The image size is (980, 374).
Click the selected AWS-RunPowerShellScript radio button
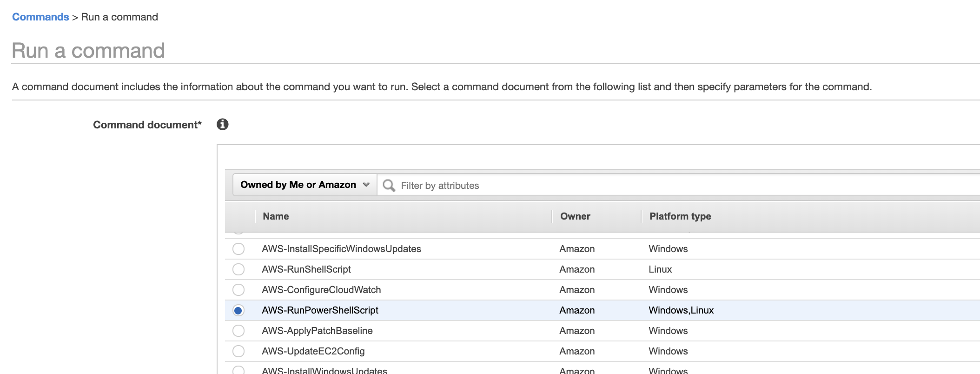238,310
